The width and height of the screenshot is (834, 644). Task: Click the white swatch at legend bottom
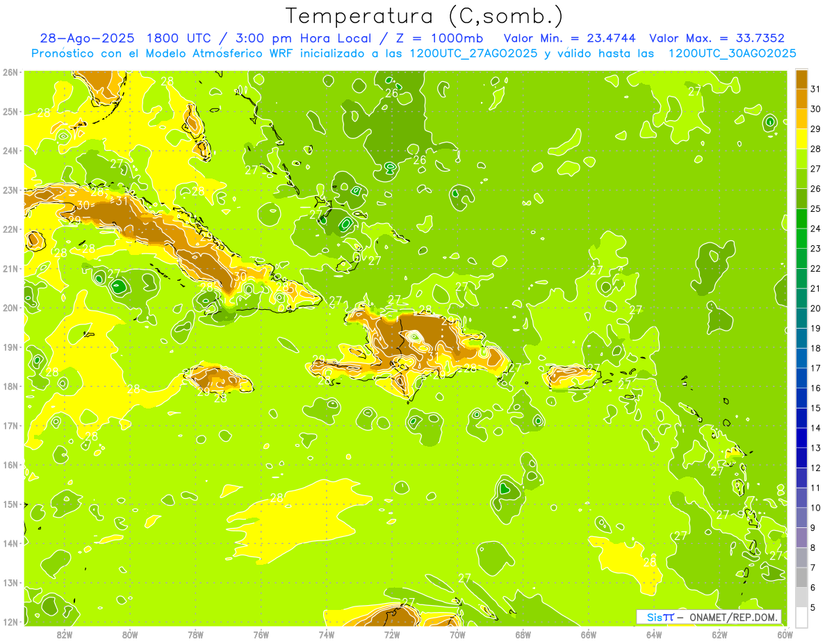click(801, 617)
